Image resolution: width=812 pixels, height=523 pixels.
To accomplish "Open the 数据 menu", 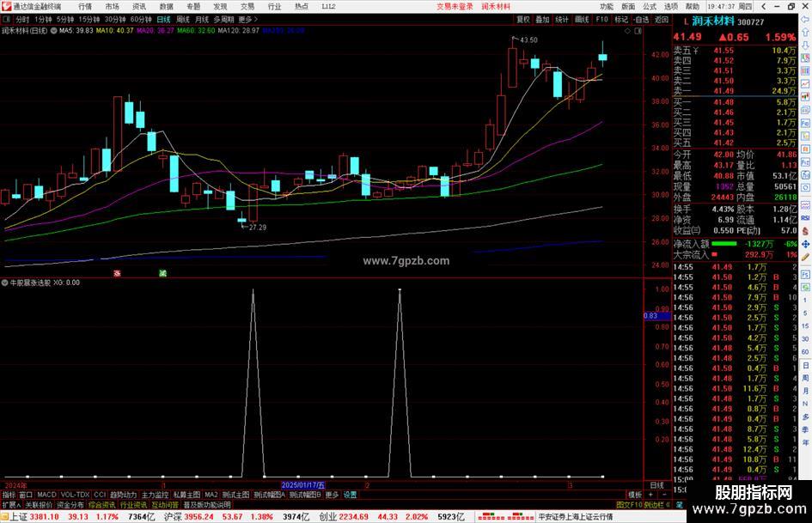I will [x=166, y=6].
